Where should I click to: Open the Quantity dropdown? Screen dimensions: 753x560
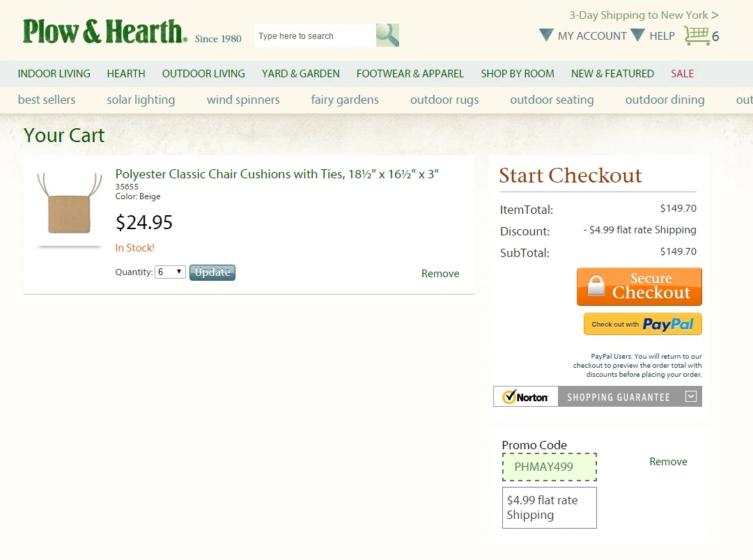coord(170,272)
